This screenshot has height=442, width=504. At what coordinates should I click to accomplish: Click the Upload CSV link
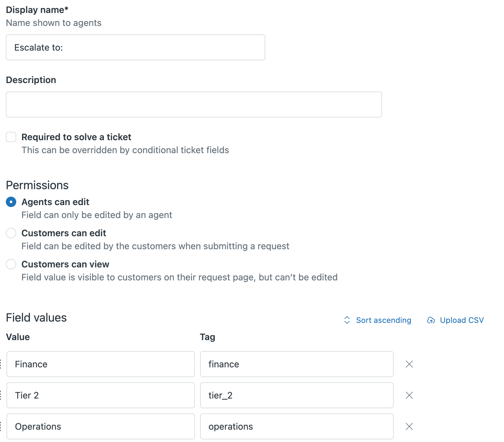point(462,320)
